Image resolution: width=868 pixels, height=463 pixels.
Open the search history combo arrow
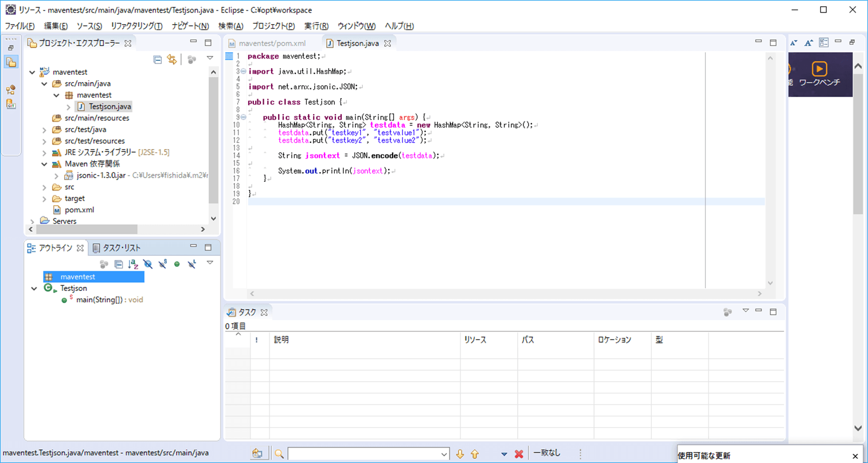pos(444,454)
